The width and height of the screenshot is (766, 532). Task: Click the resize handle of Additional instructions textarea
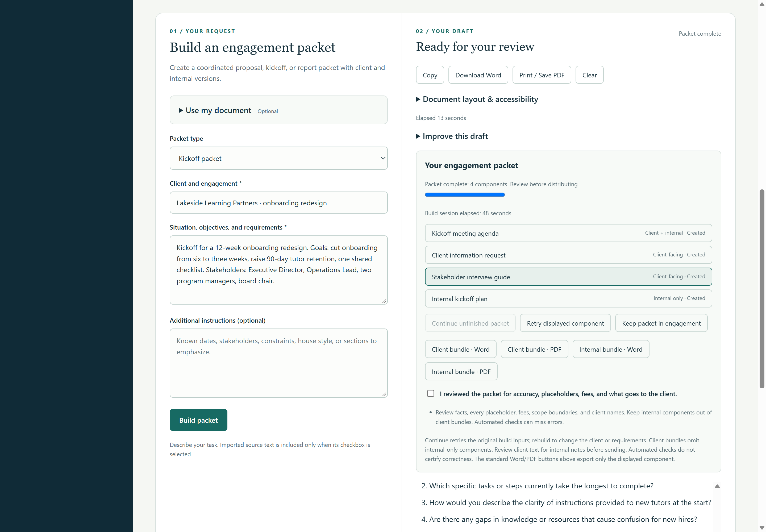coord(384,394)
